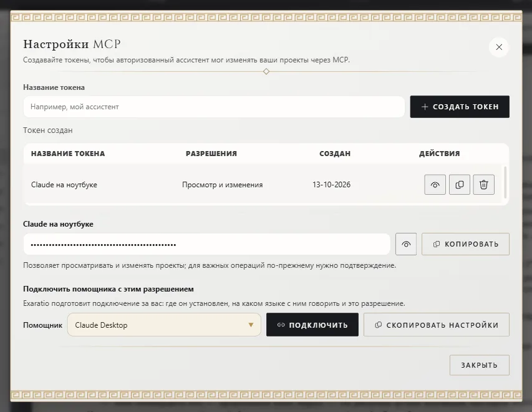Copy token from the table row actions
This screenshot has width=532, height=412.
[460, 184]
